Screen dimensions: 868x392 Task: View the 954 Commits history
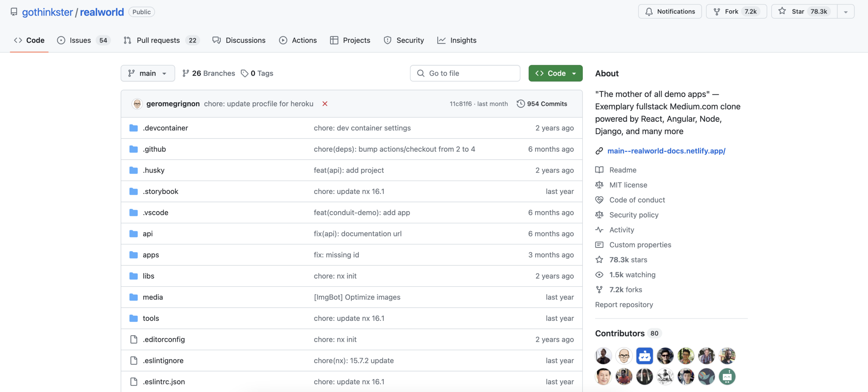[x=542, y=104]
